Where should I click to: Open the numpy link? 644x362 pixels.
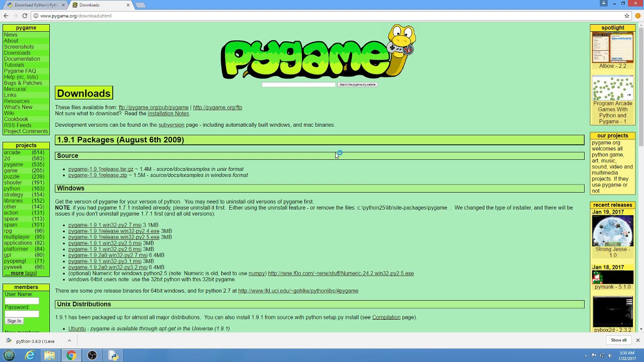[257, 274]
